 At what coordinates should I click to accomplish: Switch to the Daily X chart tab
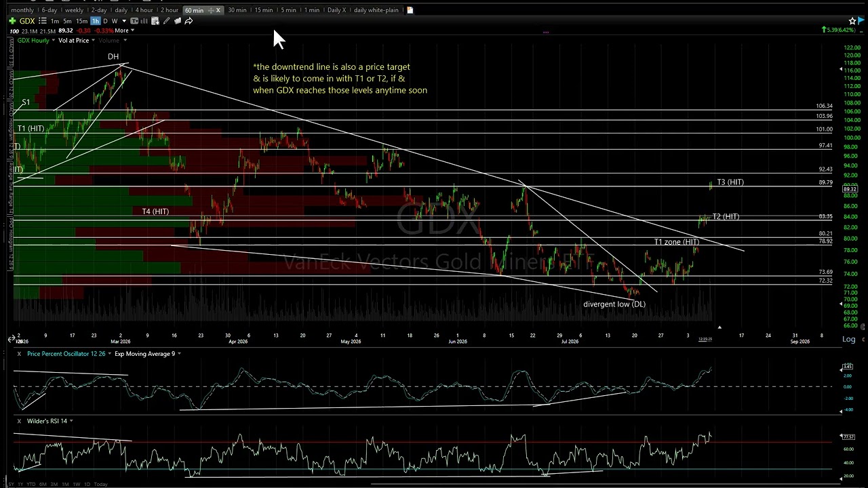[x=336, y=10]
